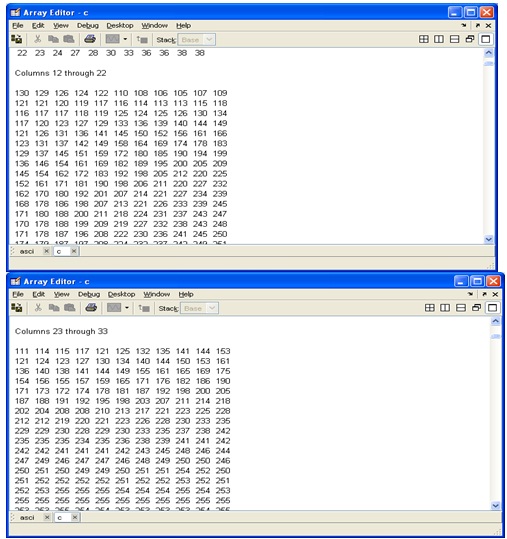507x539 pixels.
Task: Click the plot selection icon in top window
Action: (x=112, y=39)
